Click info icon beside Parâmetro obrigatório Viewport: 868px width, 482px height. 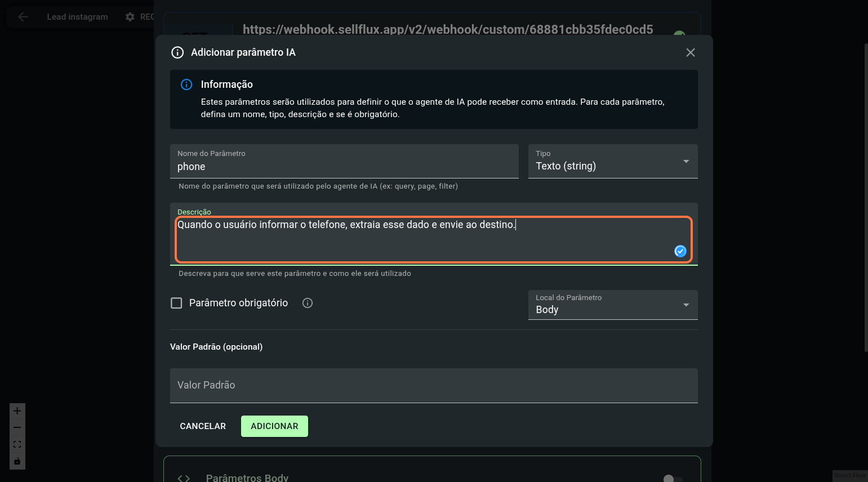(x=308, y=303)
